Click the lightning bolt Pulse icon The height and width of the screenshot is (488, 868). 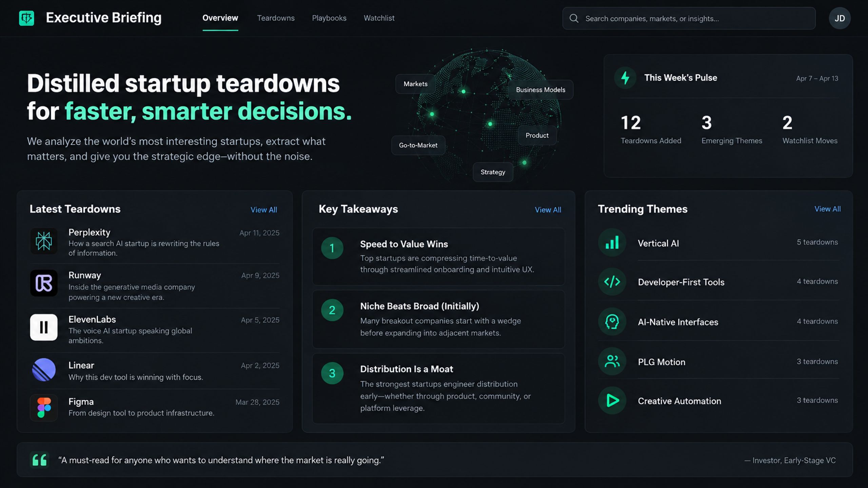tap(625, 78)
